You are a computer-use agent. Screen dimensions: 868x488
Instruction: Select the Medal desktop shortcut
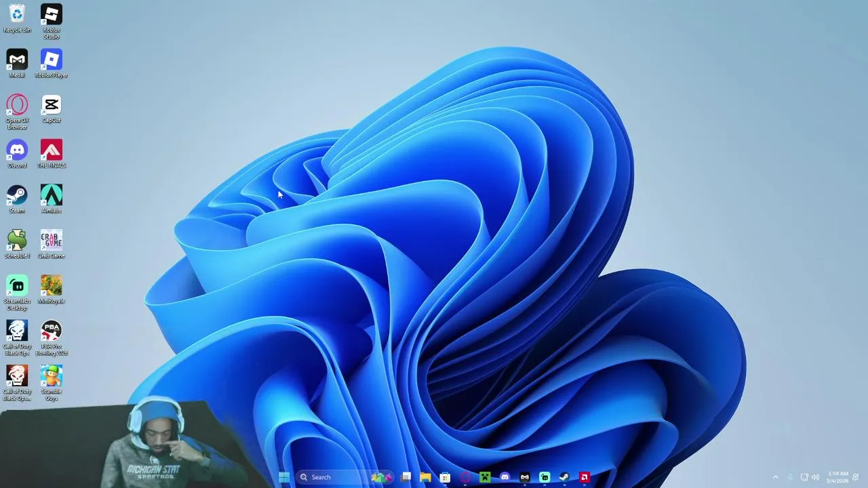(17, 64)
